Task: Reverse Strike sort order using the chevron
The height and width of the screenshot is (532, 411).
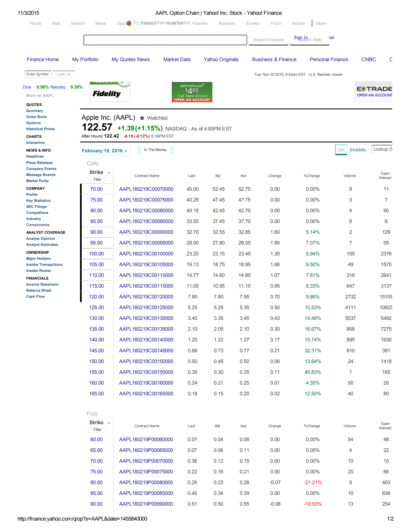Action: (x=109, y=172)
